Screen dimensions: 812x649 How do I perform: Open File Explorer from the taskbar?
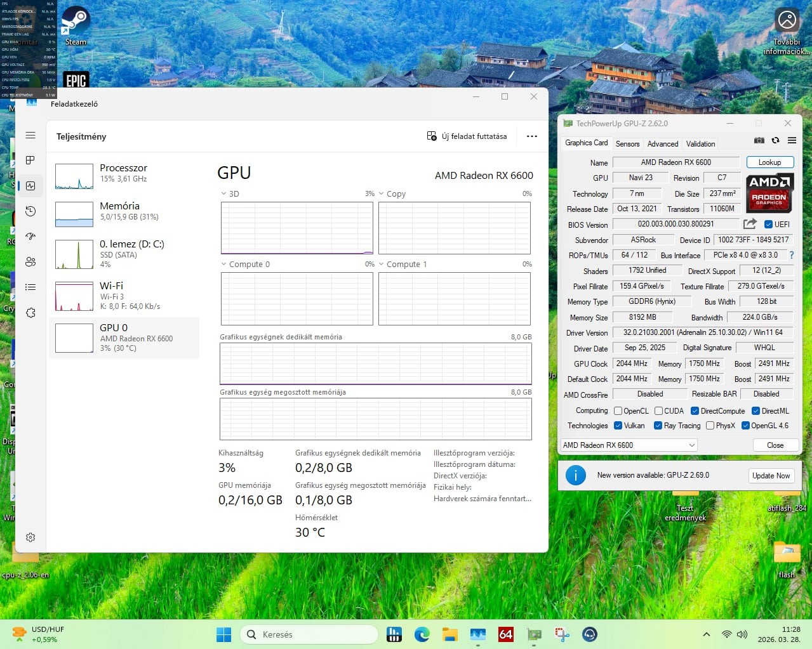450,634
